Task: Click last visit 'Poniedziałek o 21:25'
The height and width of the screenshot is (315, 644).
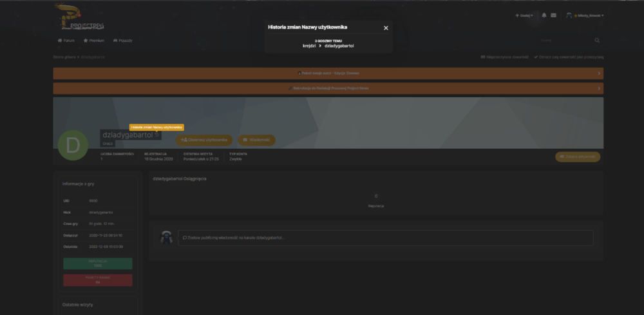Action: pos(201,159)
